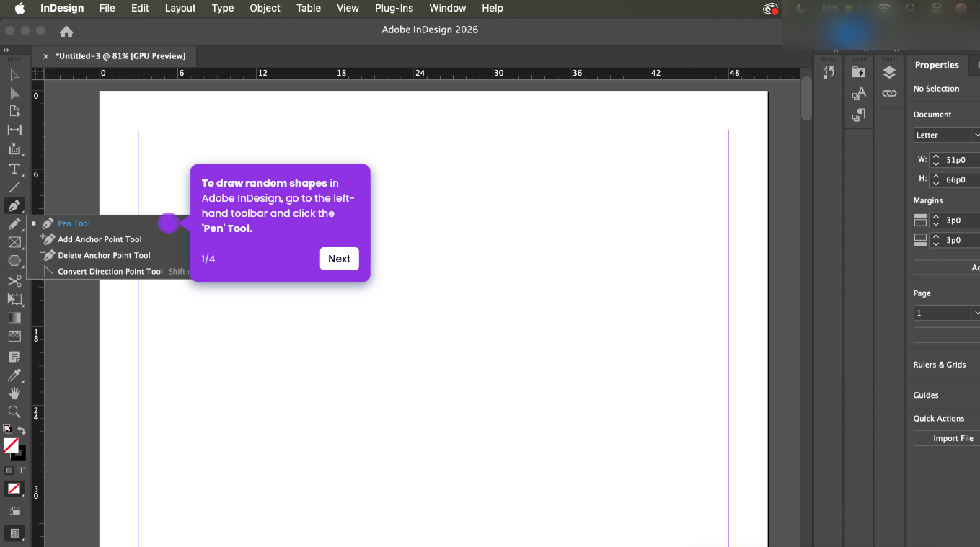
Task: Select the Rectangle Frame tool
Action: click(x=14, y=243)
